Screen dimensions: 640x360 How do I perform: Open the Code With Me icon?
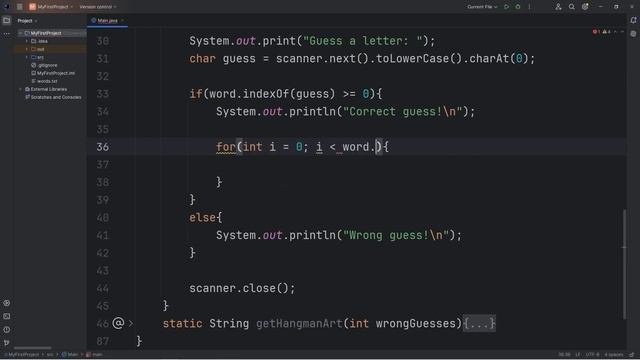tap(558, 7)
